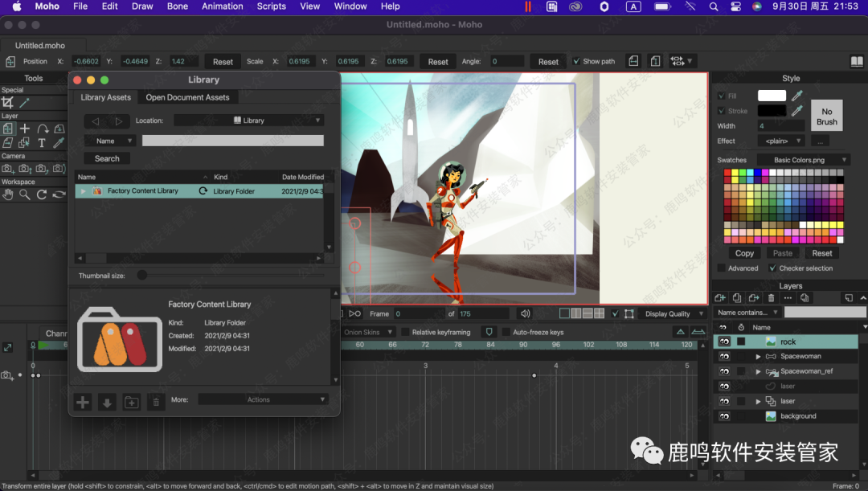868x491 pixels.
Task: Switch to the Open Document Assets tab
Action: 187,97
